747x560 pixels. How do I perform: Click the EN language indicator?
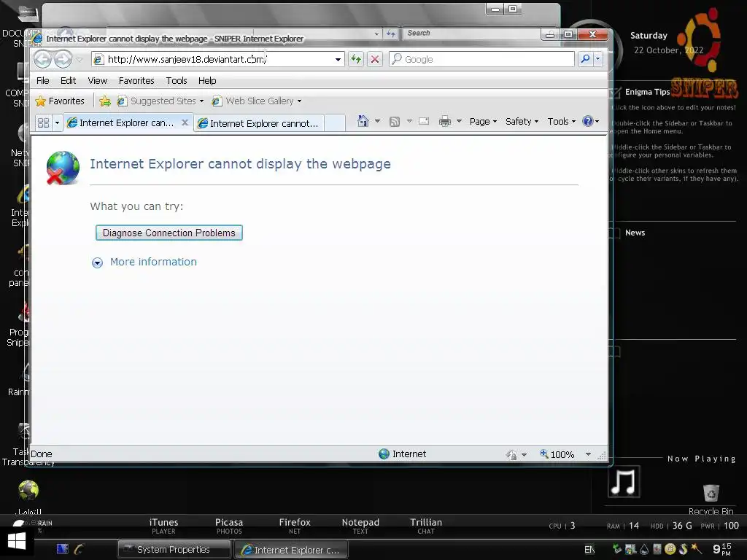coord(589,550)
